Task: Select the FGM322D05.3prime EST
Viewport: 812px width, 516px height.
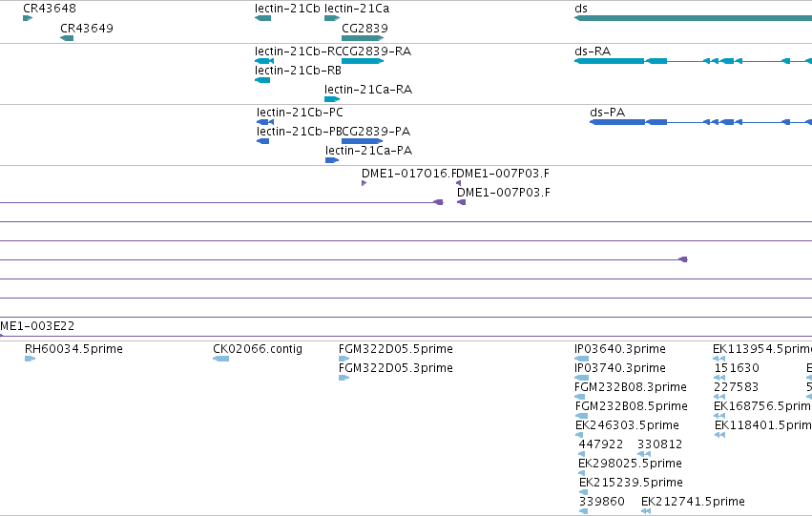Action: tap(344, 378)
